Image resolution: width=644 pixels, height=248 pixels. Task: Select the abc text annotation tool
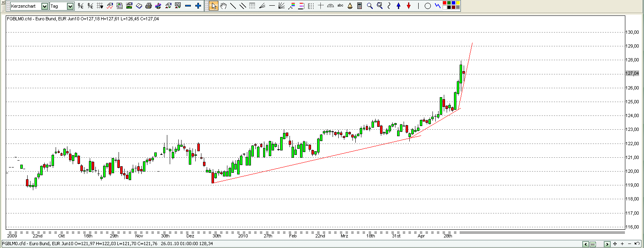[340, 6]
